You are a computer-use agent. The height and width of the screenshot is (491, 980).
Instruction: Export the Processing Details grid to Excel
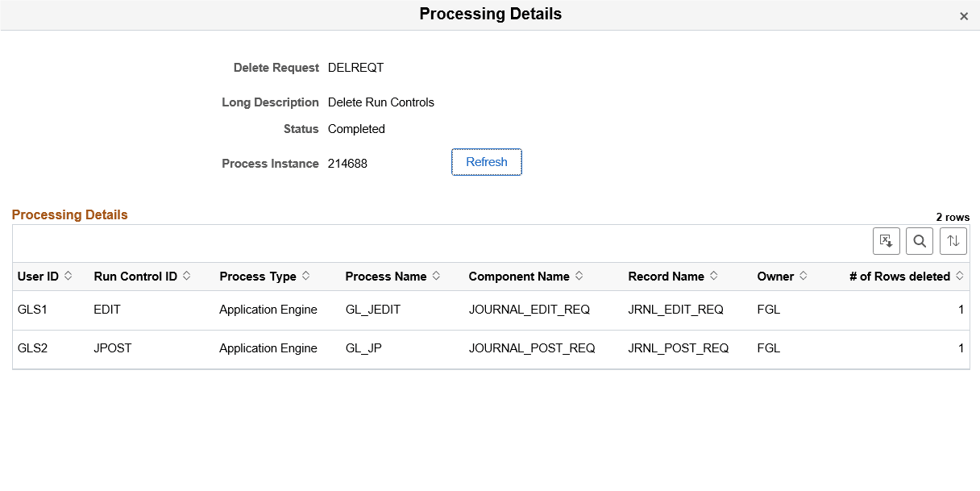886,240
